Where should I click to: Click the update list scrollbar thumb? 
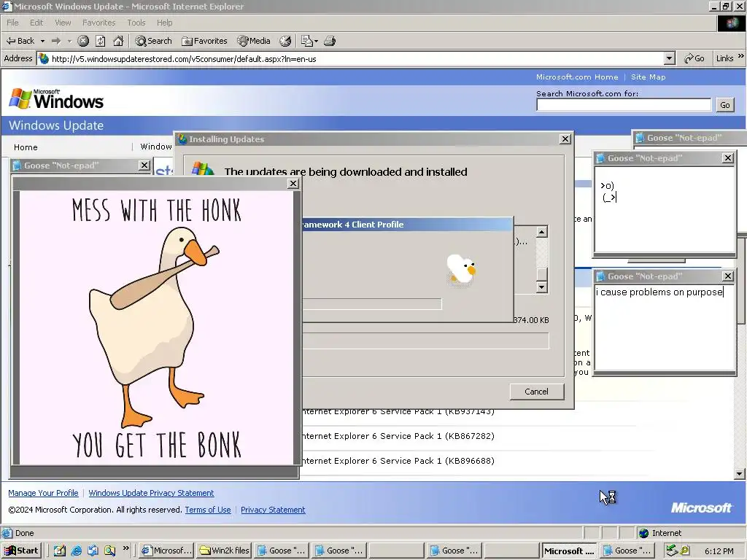click(542, 274)
